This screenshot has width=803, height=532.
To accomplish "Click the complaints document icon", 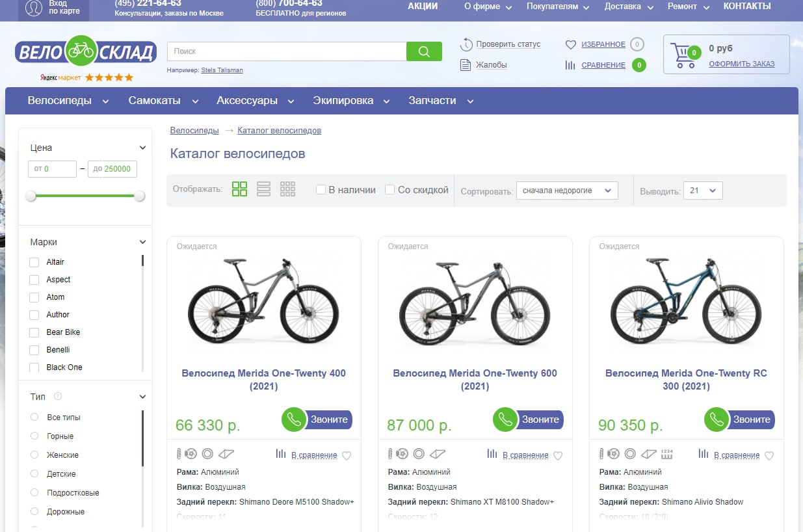I will coord(466,64).
